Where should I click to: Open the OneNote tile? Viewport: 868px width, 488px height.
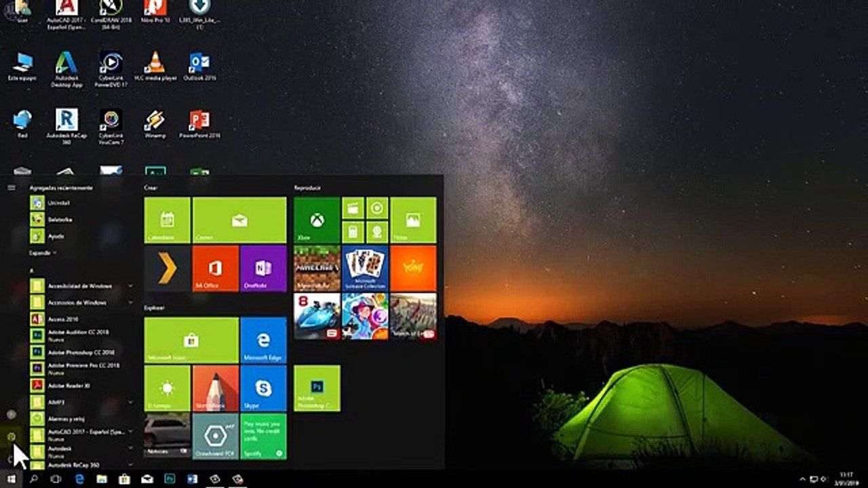(x=263, y=268)
